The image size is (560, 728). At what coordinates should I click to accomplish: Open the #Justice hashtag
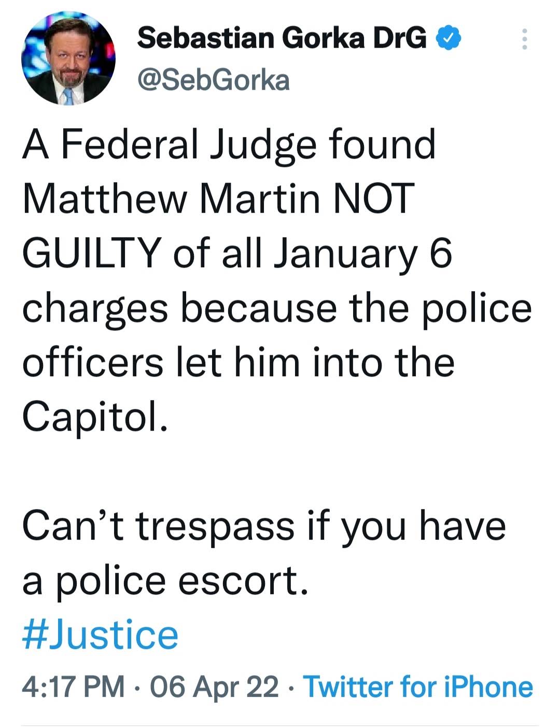click(x=100, y=635)
